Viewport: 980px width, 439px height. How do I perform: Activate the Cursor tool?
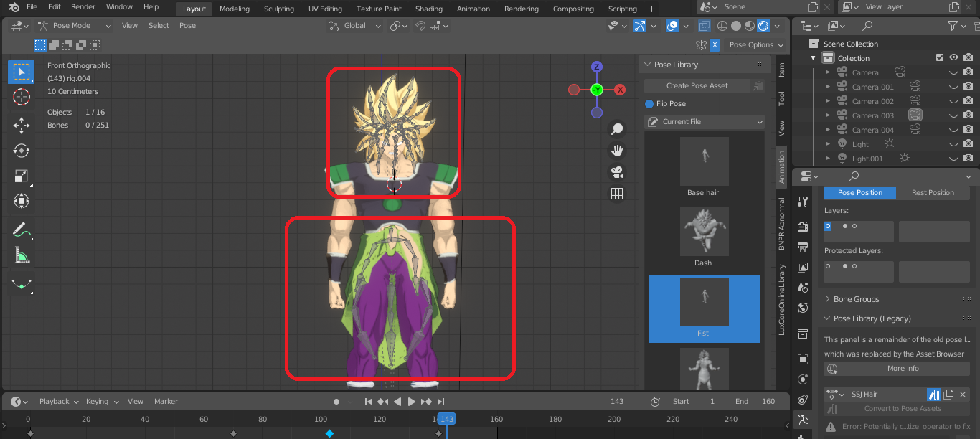click(x=22, y=98)
